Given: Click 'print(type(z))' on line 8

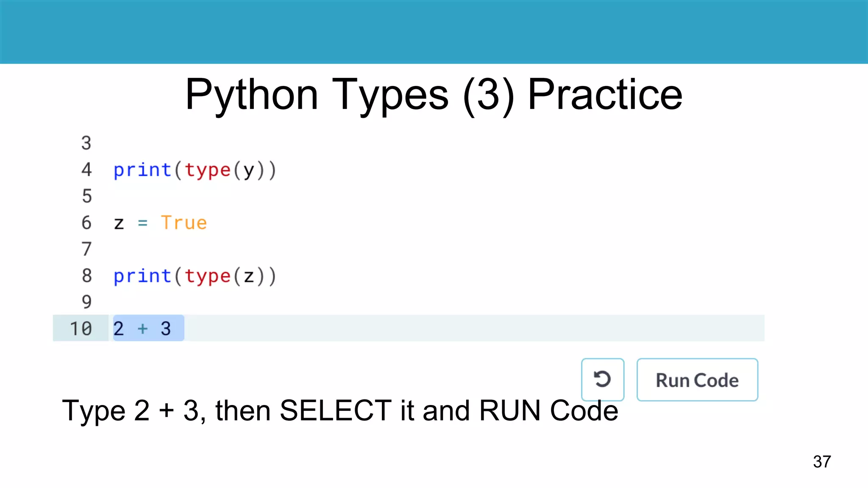Looking at the screenshot, I should tap(195, 276).
